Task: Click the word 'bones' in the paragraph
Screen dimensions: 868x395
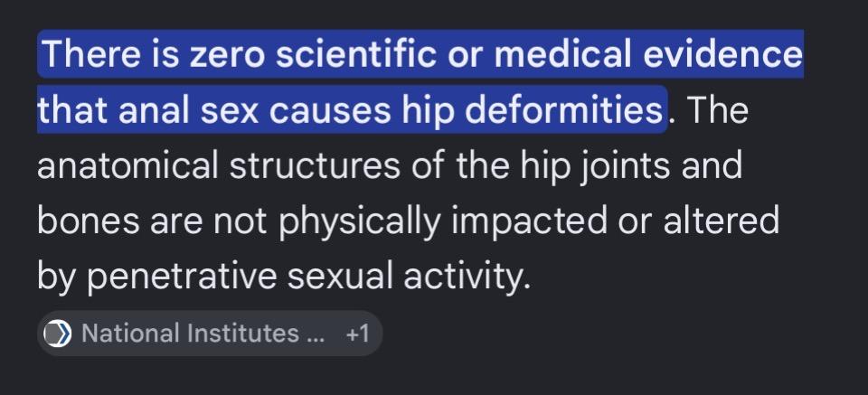Action: click(88, 221)
